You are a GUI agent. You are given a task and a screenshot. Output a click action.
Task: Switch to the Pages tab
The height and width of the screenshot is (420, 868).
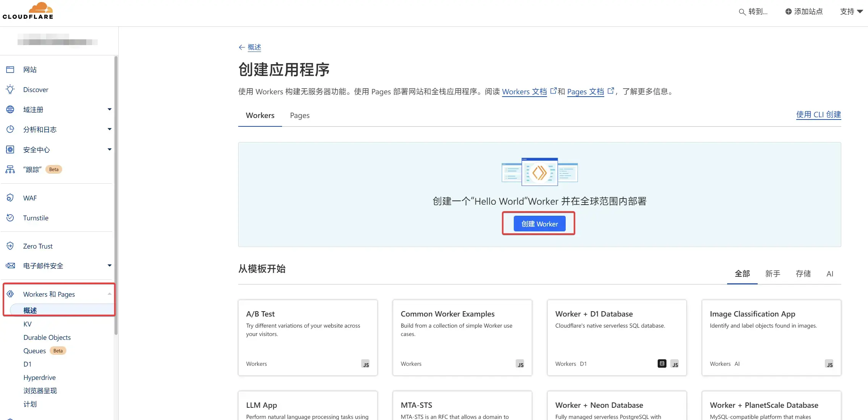click(x=300, y=115)
